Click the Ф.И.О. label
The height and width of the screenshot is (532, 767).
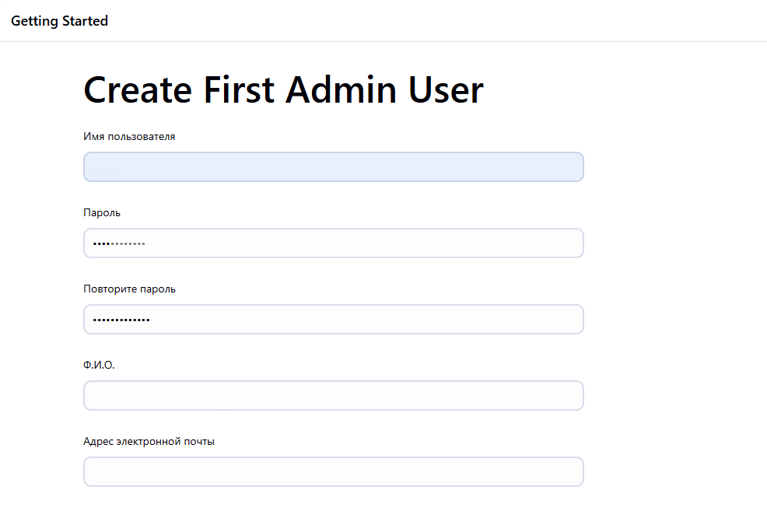[99, 366]
